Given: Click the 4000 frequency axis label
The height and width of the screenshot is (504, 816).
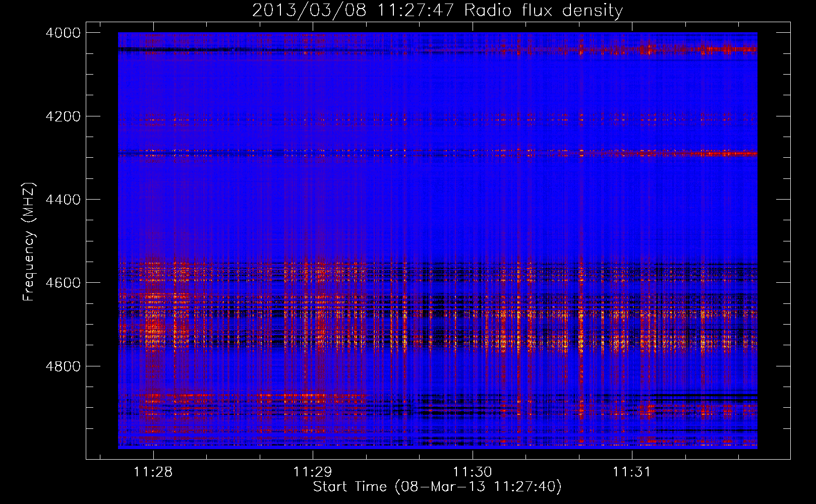Looking at the screenshot, I should coord(63,33).
